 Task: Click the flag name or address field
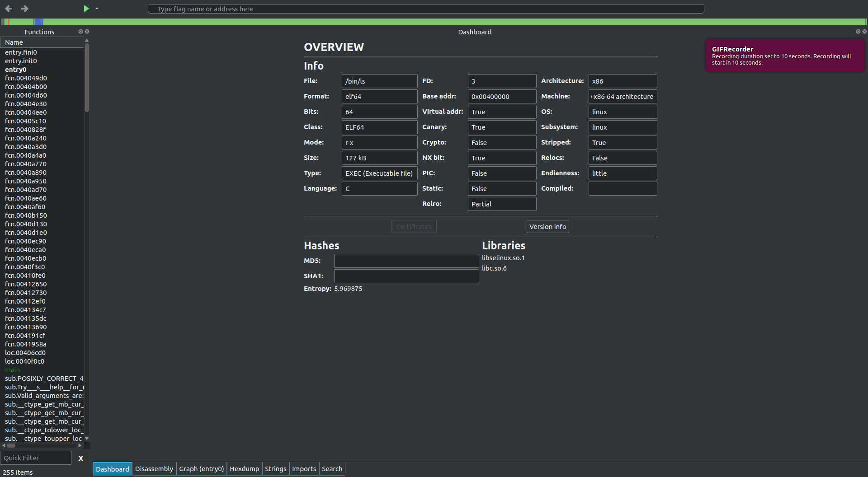point(425,9)
